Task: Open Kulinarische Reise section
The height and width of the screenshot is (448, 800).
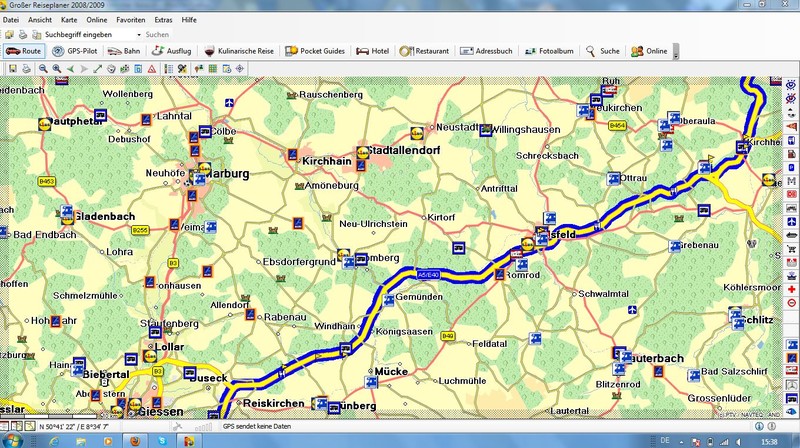Action: (239, 51)
